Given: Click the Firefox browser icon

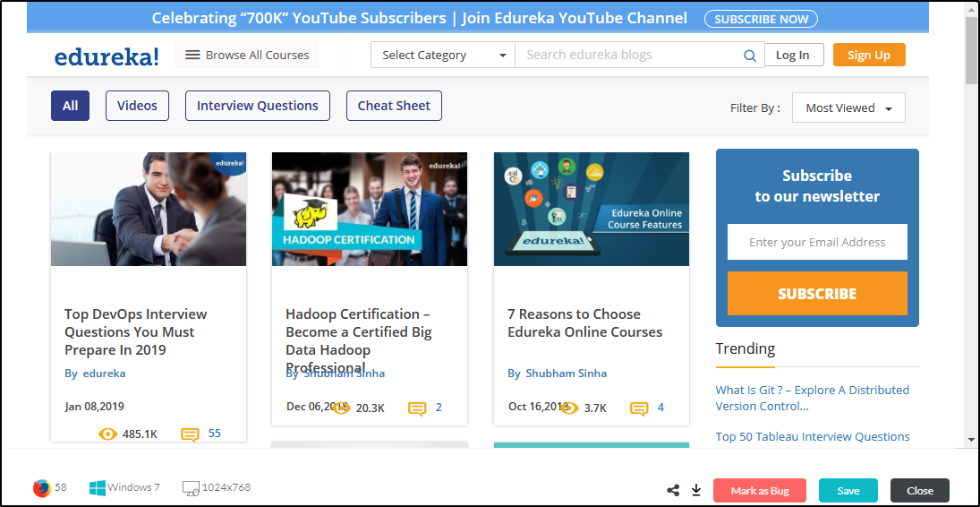Looking at the screenshot, I should coord(41,488).
